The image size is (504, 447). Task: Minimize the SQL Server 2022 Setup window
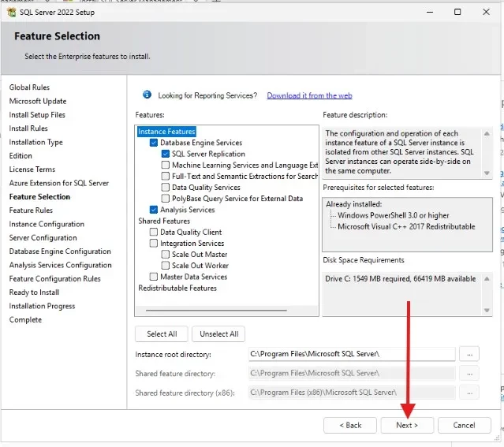point(430,12)
